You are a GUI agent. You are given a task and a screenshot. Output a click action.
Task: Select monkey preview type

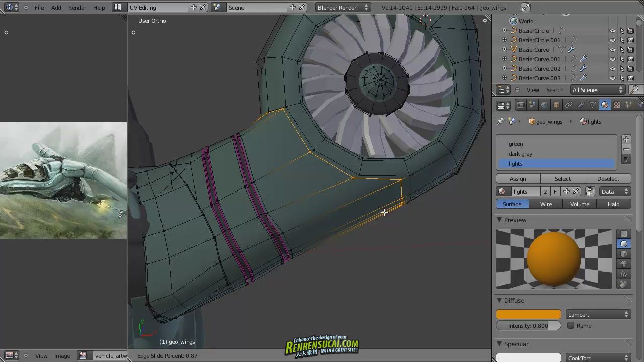pos(624,264)
